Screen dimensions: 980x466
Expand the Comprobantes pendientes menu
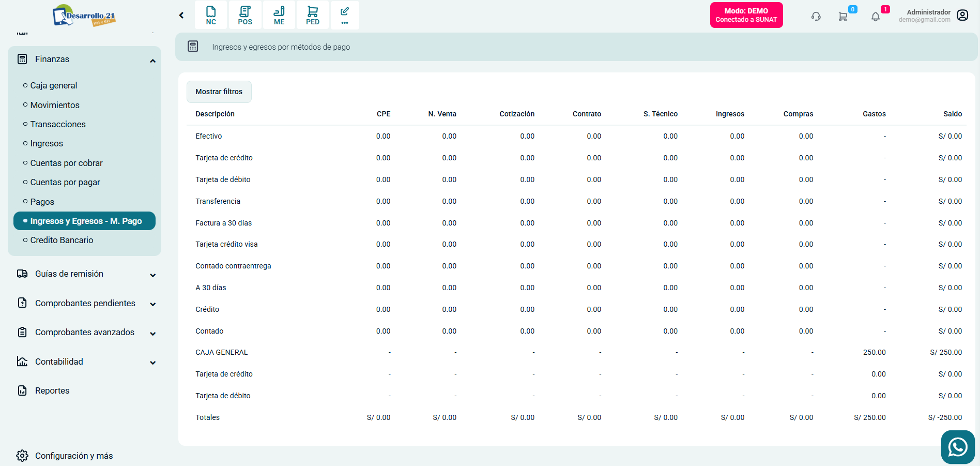[152, 304]
